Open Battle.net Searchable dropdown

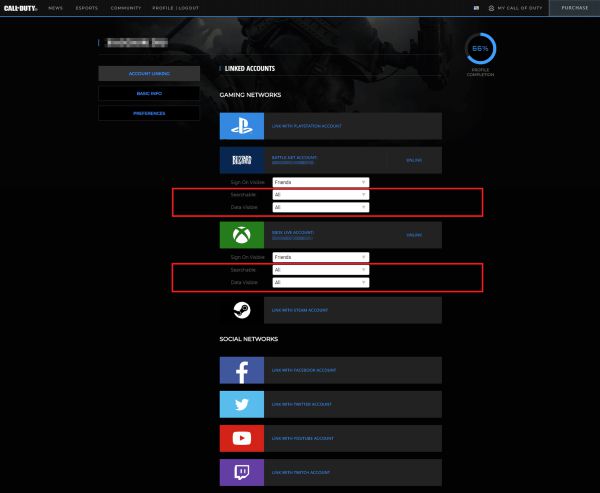(x=320, y=194)
